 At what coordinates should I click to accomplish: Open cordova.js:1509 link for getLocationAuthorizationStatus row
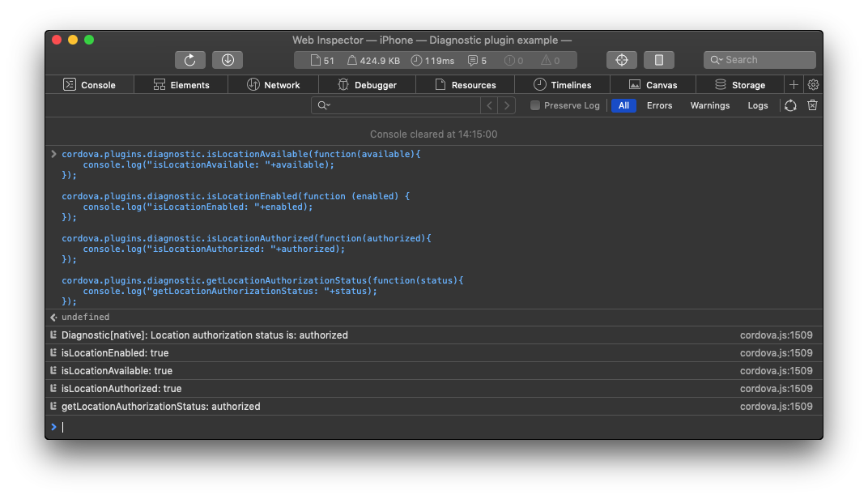pos(777,406)
